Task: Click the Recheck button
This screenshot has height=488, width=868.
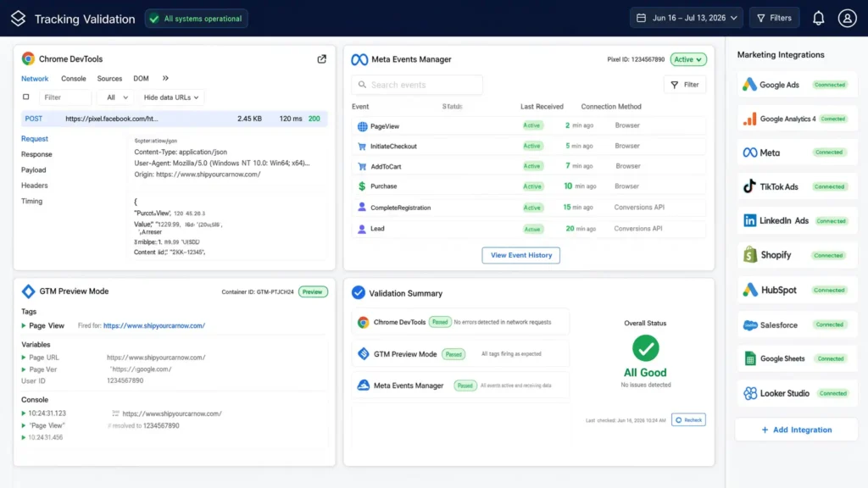Action: tap(688, 420)
